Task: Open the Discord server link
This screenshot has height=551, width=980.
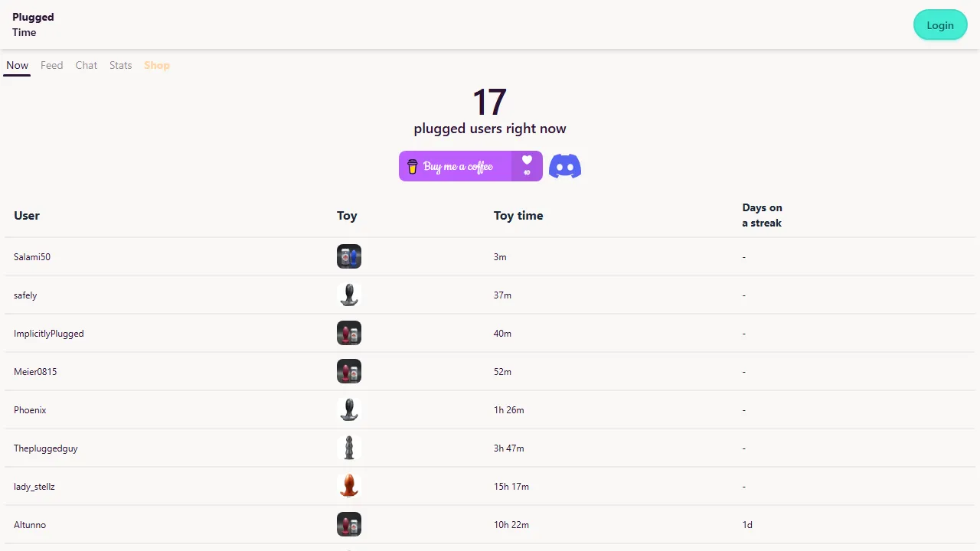Action: pos(565,166)
